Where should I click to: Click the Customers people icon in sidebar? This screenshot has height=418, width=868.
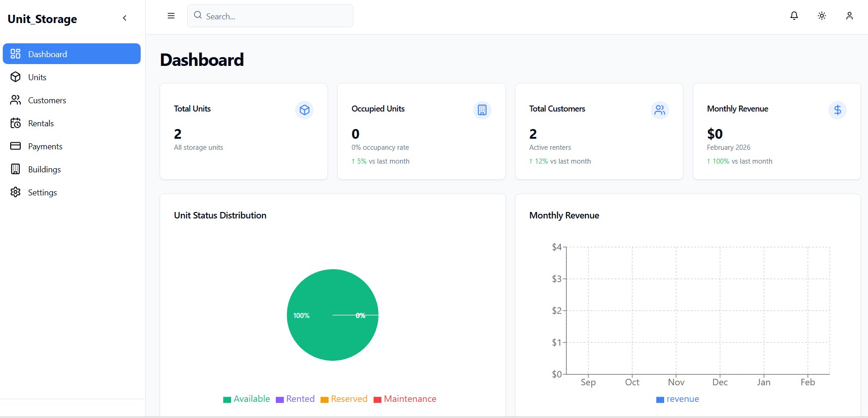pyautogui.click(x=16, y=100)
